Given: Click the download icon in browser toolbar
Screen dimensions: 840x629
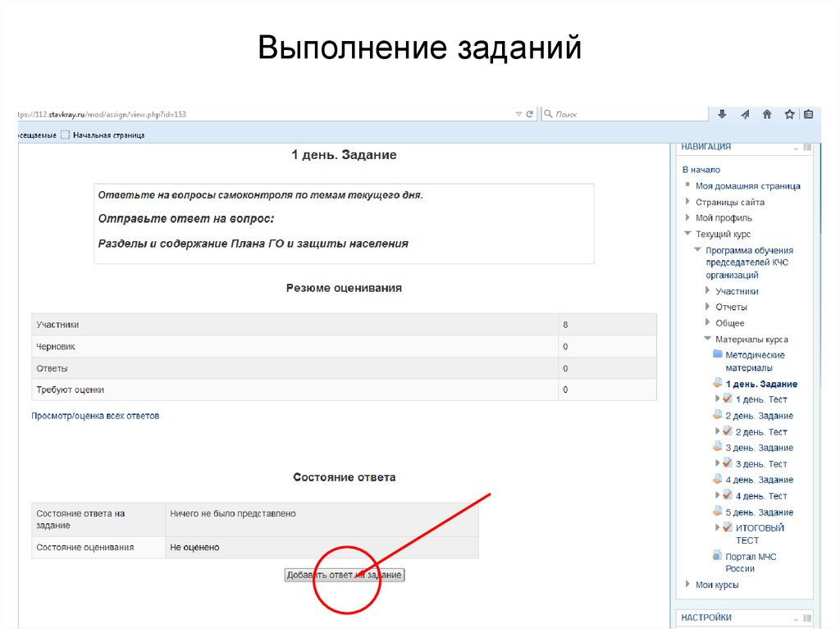Looking at the screenshot, I should coord(721,114).
